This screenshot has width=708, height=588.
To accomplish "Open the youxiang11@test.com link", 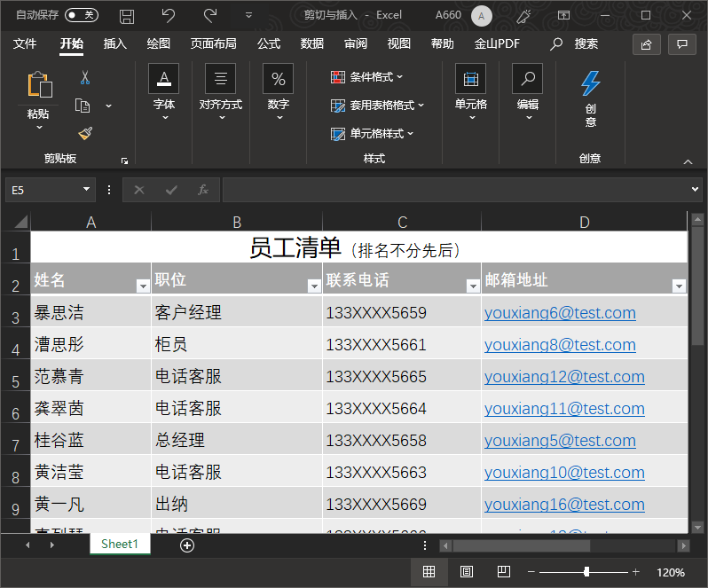I will coord(564,409).
